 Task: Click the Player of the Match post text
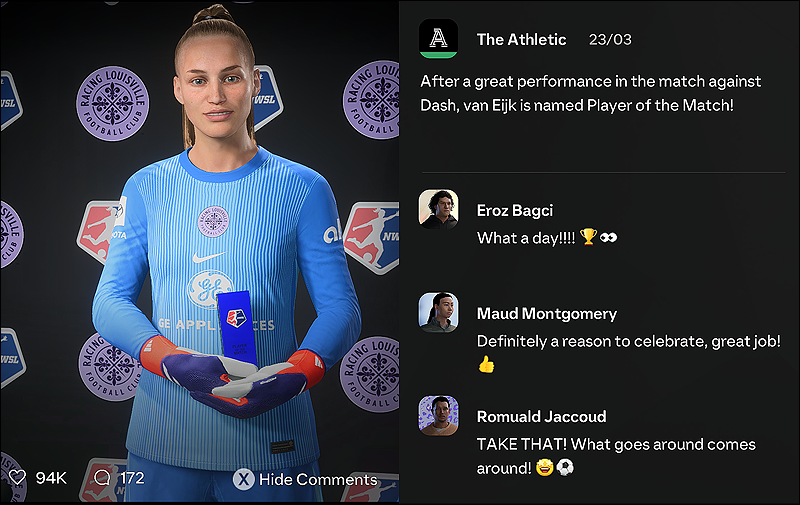click(x=590, y=93)
